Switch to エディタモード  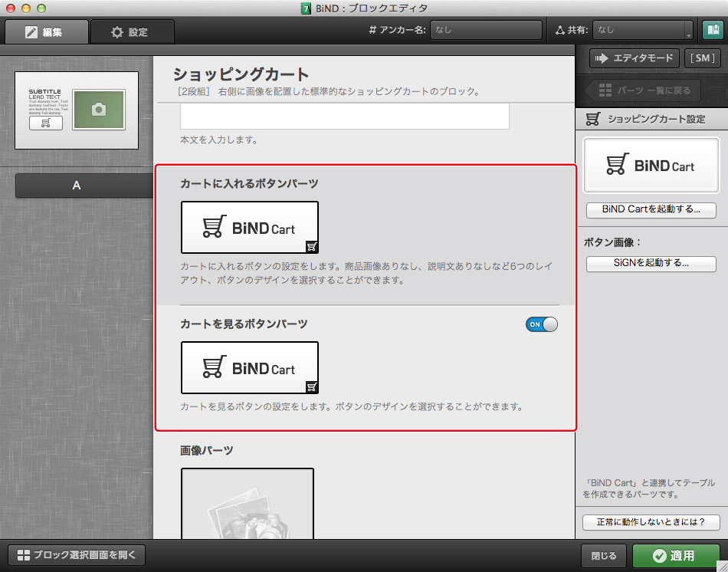(635, 58)
